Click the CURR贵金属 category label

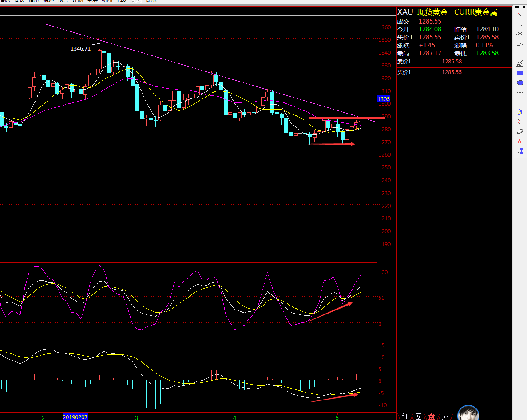point(475,12)
